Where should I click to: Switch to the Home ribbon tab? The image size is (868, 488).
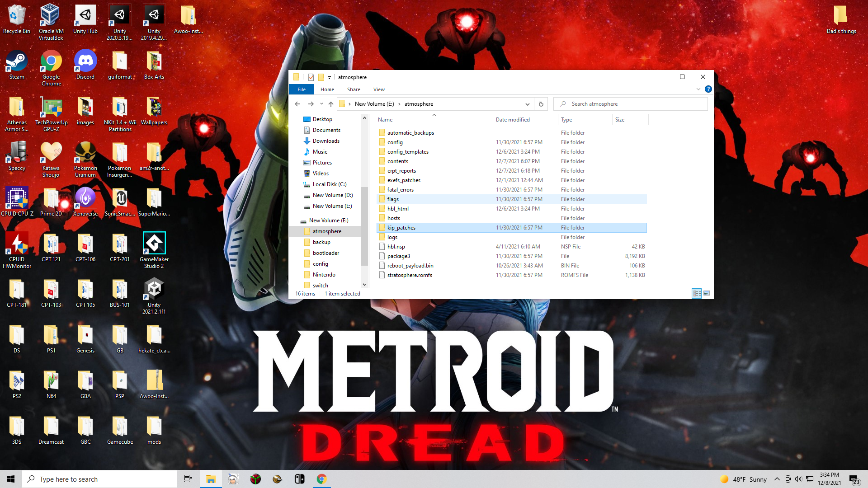tap(327, 89)
